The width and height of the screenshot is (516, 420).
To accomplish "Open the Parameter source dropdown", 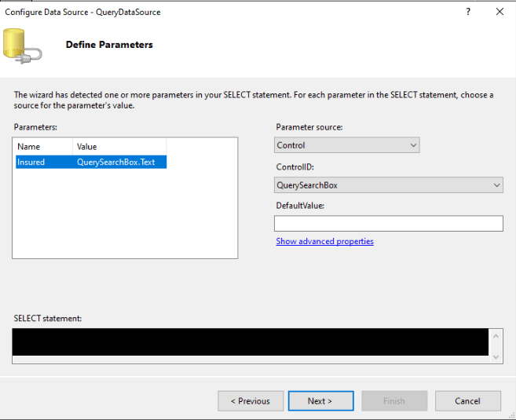I will (347, 145).
